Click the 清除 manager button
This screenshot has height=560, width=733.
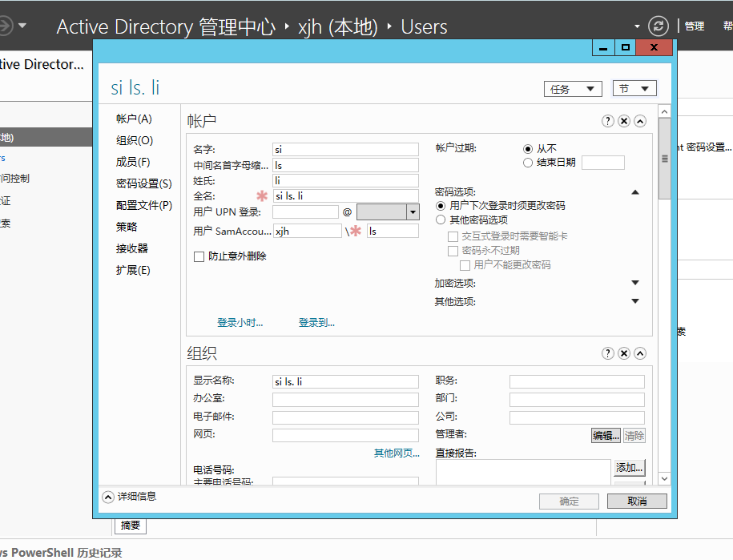[x=634, y=436]
